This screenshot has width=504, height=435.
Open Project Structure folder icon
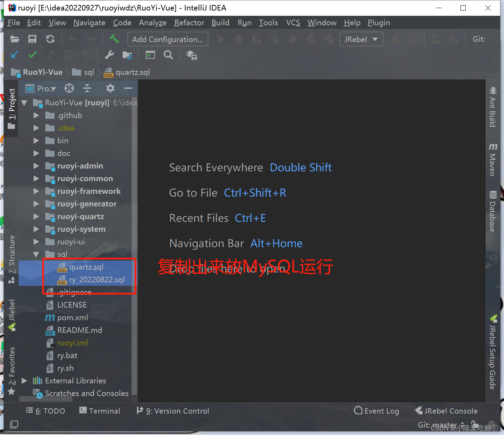click(127, 55)
